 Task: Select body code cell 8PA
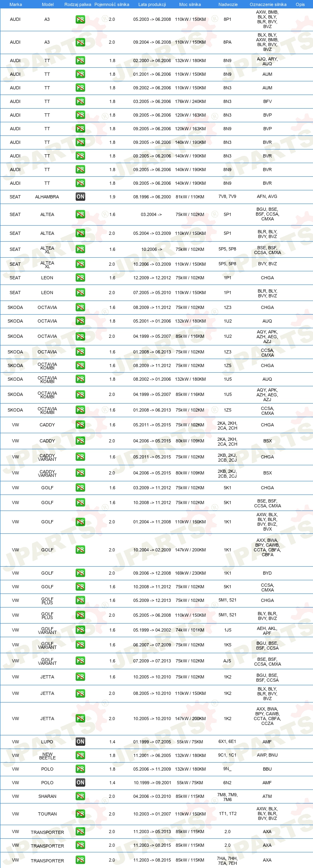(x=227, y=42)
